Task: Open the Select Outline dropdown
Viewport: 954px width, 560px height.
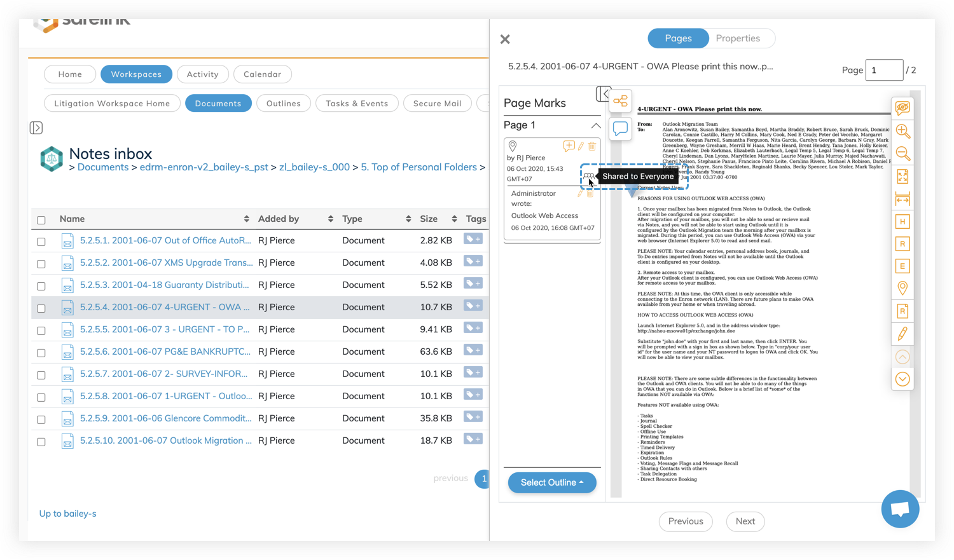Action: 552,482
